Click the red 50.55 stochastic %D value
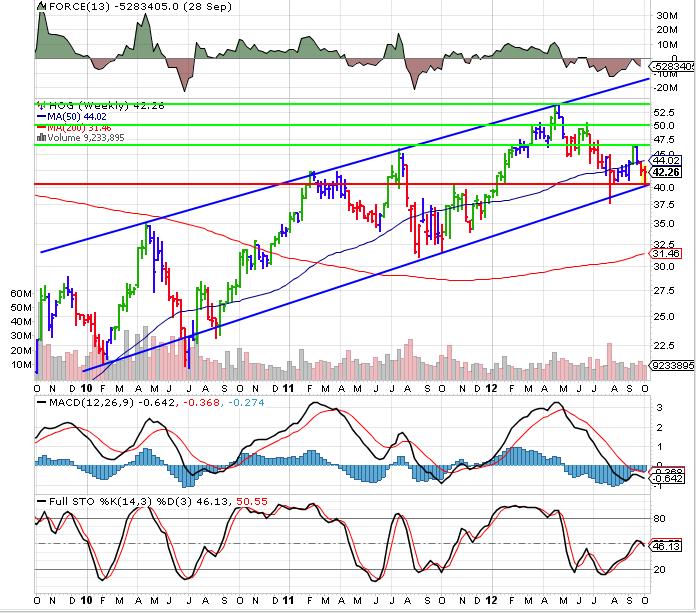 [252, 502]
